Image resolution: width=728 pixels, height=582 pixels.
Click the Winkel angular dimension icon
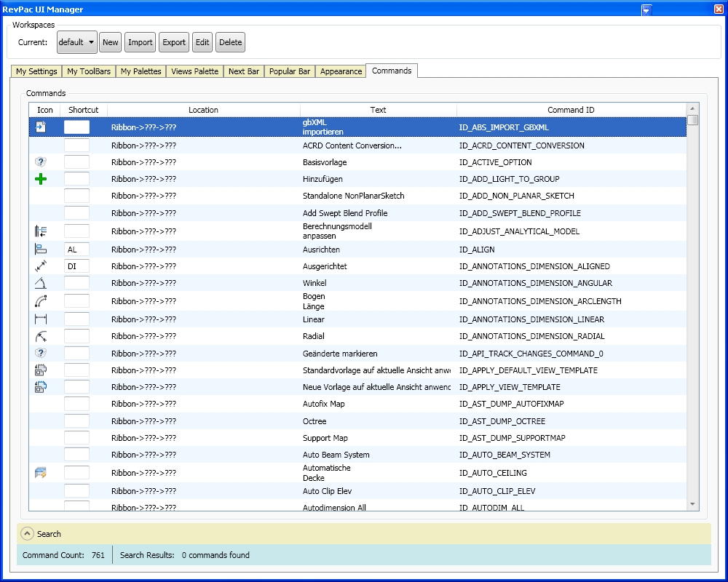(x=41, y=283)
